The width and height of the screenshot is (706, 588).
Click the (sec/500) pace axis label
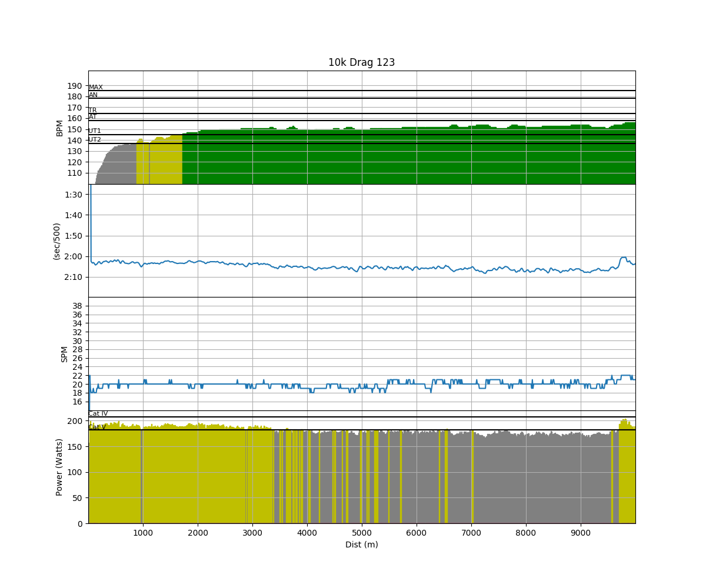[x=57, y=241]
